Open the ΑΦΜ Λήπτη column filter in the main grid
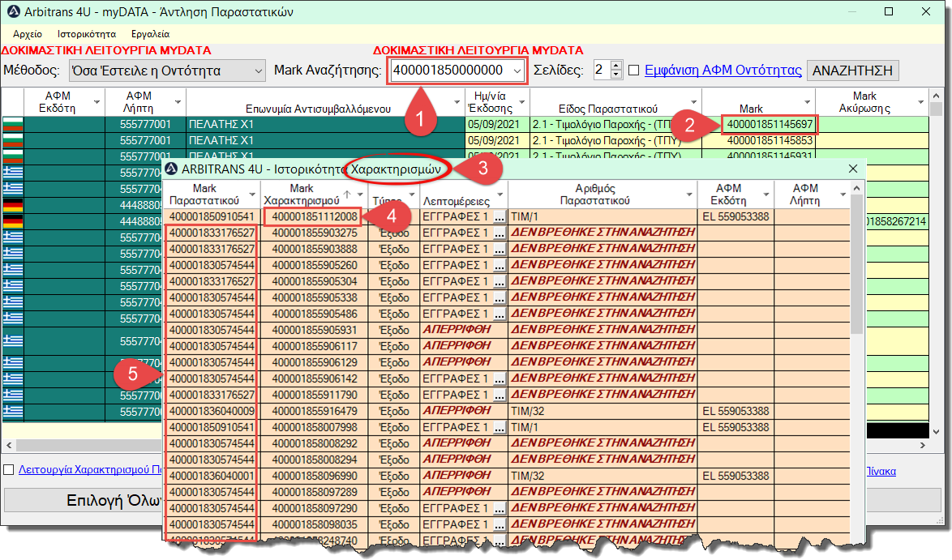 coord(178,102)
